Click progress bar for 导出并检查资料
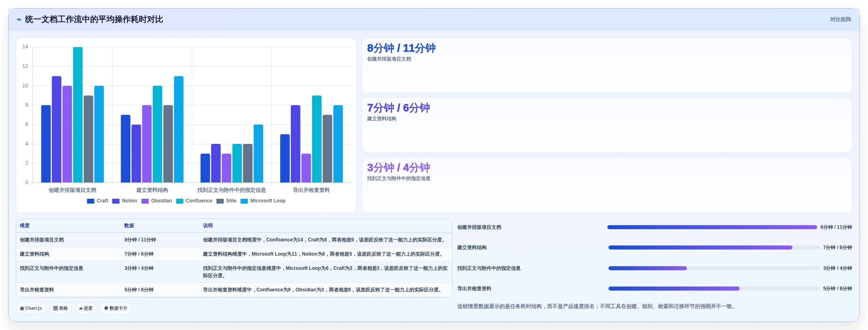 point(714,289)
